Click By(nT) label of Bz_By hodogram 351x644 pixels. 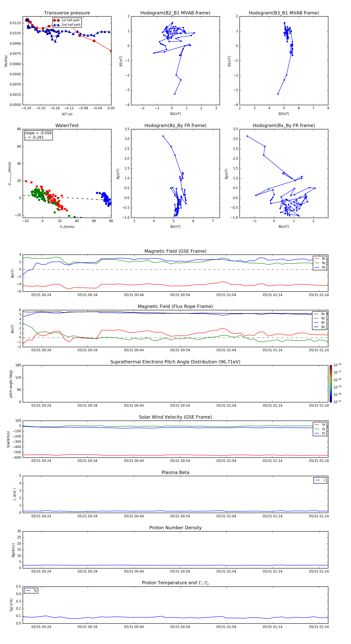(x=118, y=174)
